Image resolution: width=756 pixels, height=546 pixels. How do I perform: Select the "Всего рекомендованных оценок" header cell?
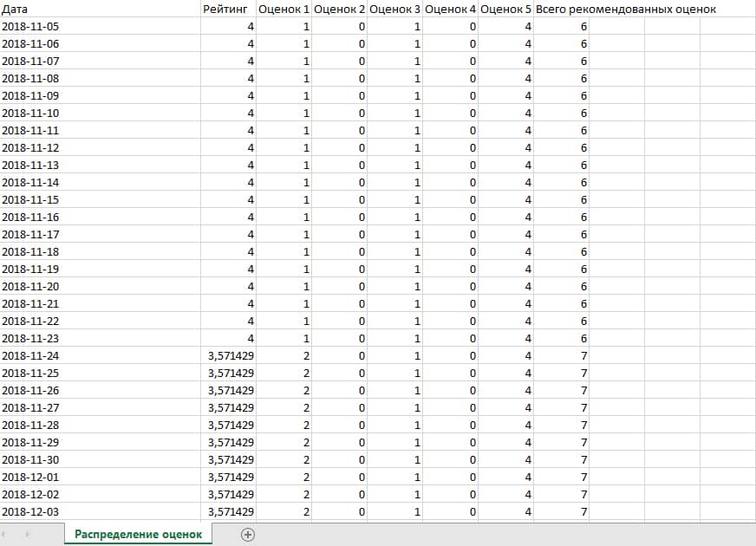(x=626, y=10)
